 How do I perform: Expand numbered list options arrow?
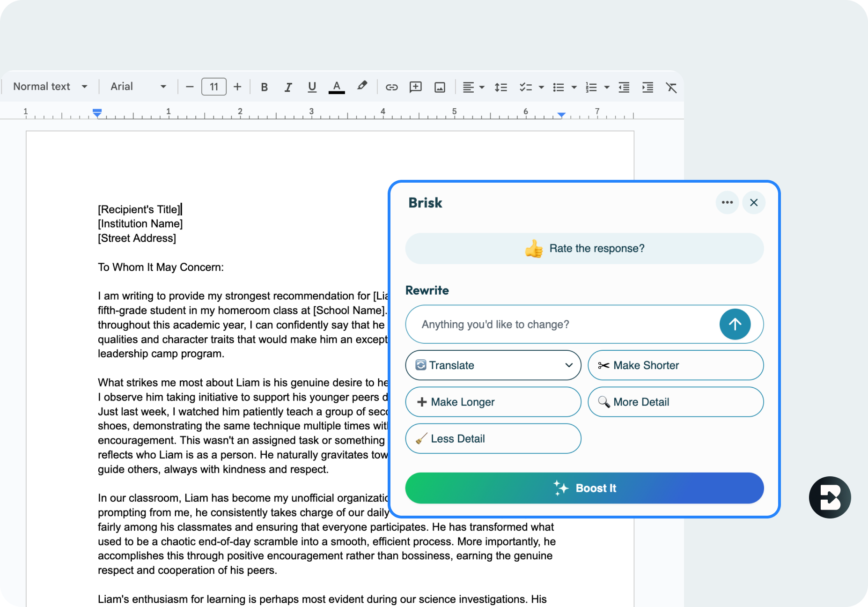[607, 87]
